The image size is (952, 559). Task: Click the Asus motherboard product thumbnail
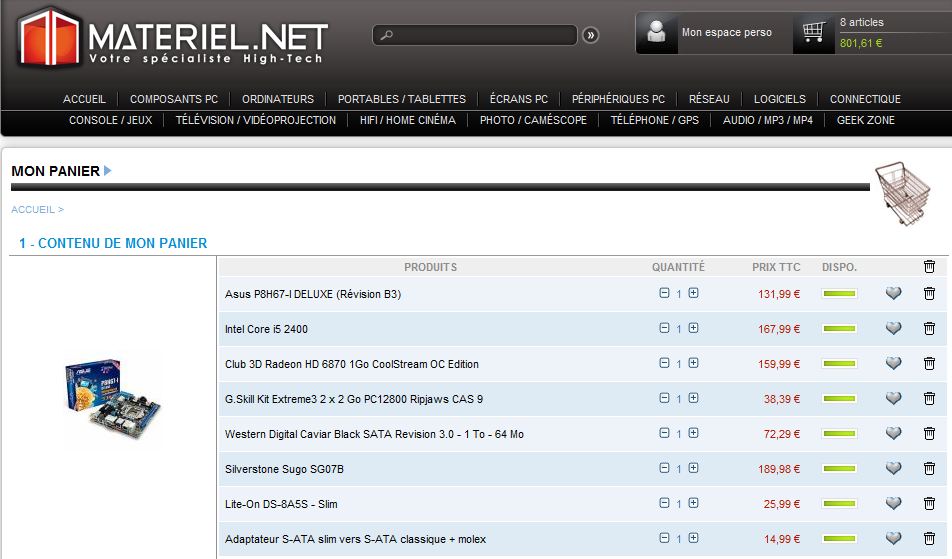pyautogui.click(x=112, y=402)
